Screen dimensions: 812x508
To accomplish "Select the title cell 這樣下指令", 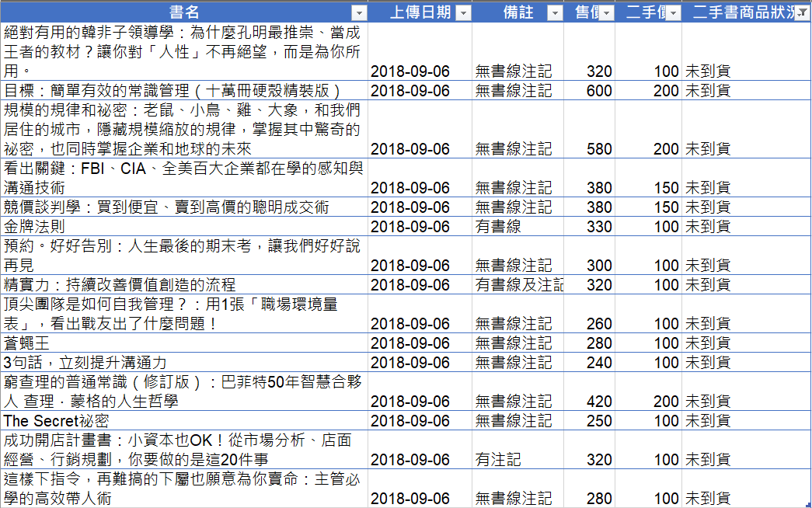I will pyautogui.click(x=184, y=489).
